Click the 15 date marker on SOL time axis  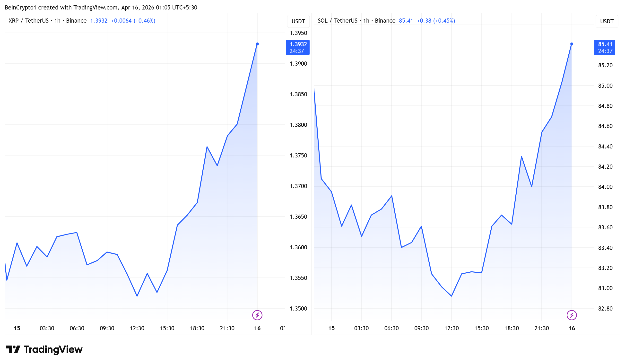point(331,328)
